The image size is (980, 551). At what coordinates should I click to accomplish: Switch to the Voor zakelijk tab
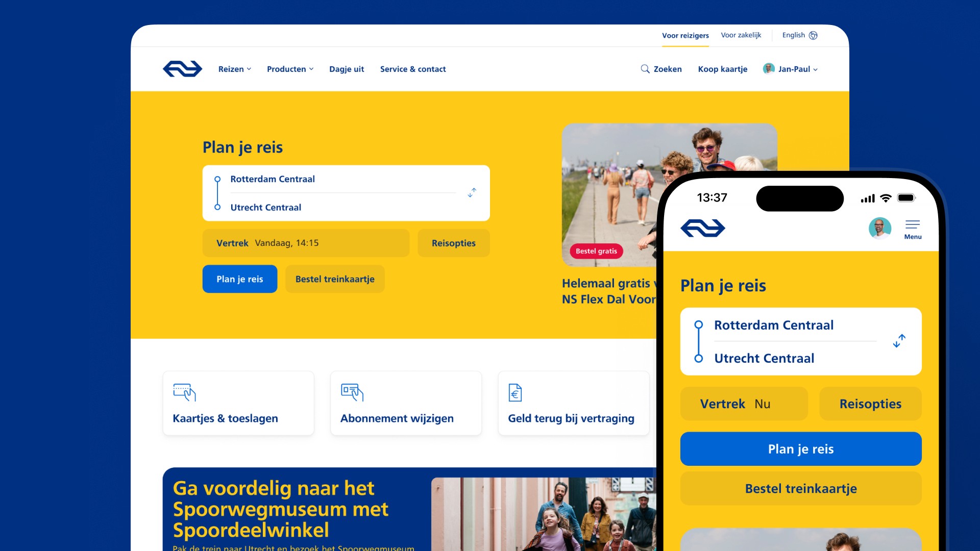(741, 35)
